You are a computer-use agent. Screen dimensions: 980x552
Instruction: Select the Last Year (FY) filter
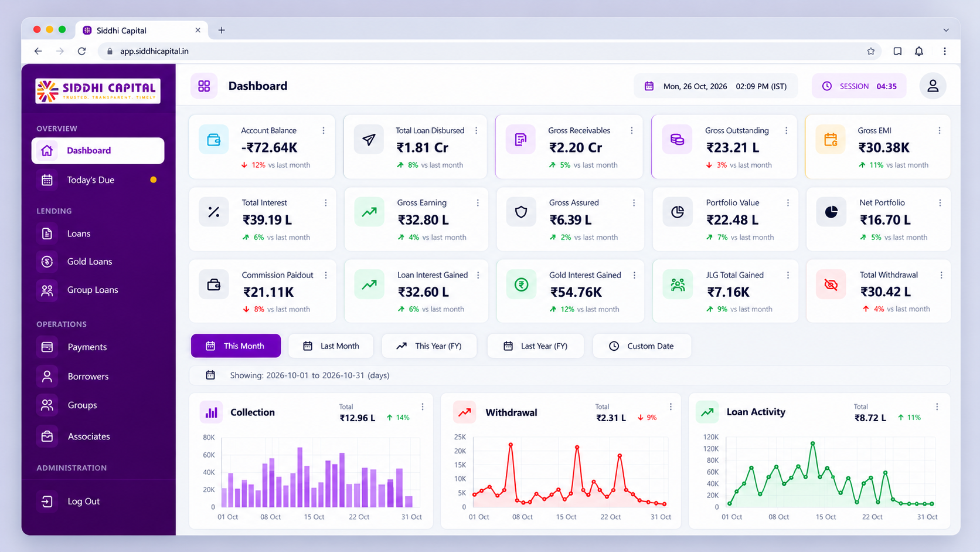tap(536, 346)
